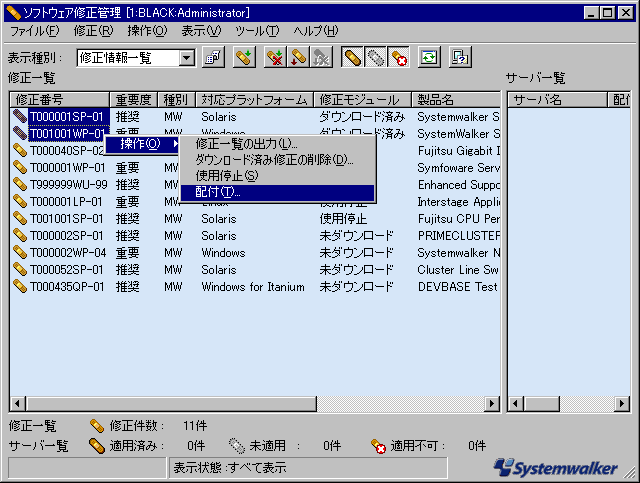Click the 表示状態:すべて表示 status bar field

(x=308, y=467)
